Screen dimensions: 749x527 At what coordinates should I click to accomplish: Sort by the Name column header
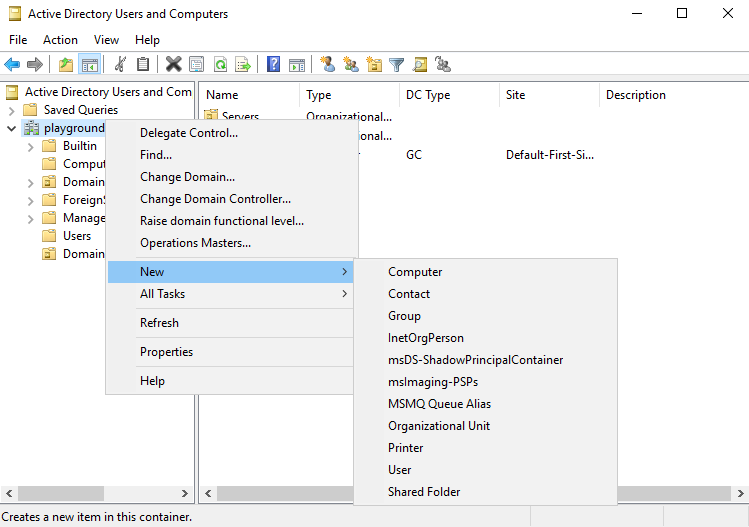[x=249, y=95]
